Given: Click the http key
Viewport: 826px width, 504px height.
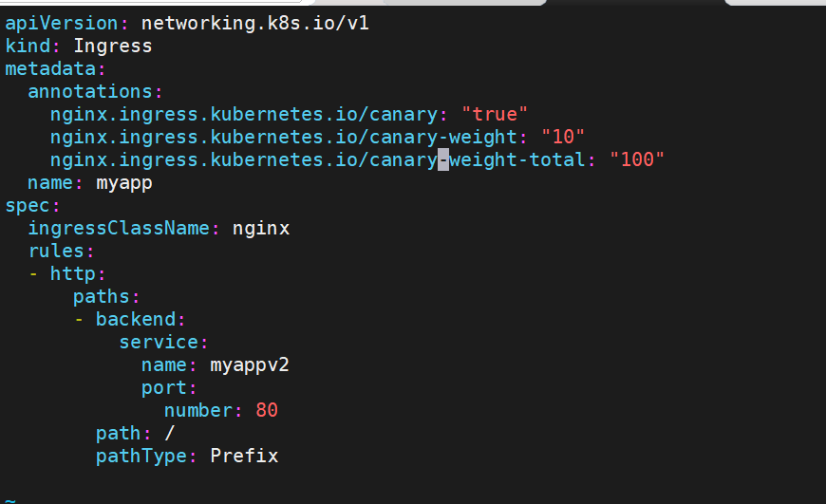Looking at the screenshot, I should [73, 274].
